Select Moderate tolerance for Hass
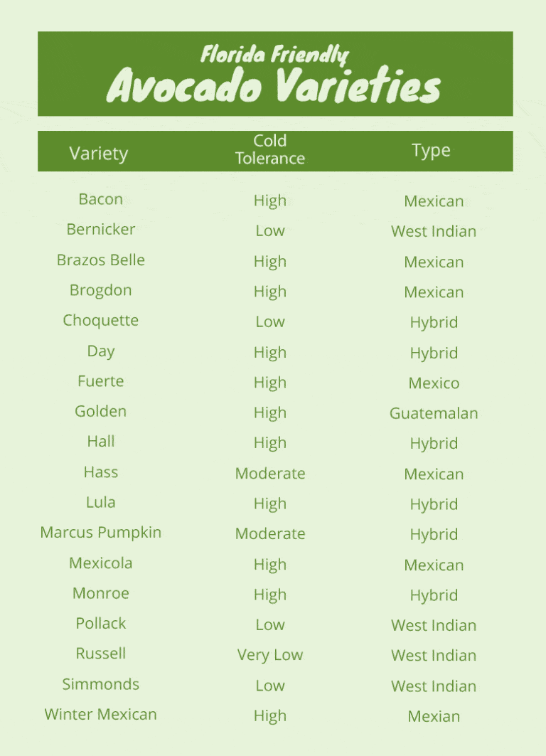The image size is (546, 756). coord(270,474)
